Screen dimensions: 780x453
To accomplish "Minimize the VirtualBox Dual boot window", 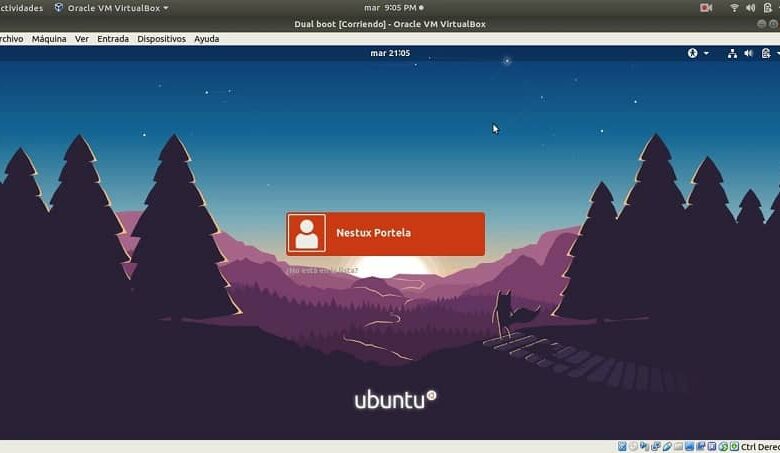I will (x=762, y=24).
